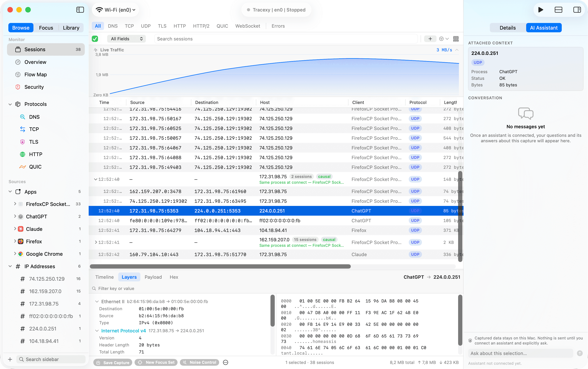588x369 pixels.
Task: Uncheck the green filter enabled checkbox
Action: (95, 39)
